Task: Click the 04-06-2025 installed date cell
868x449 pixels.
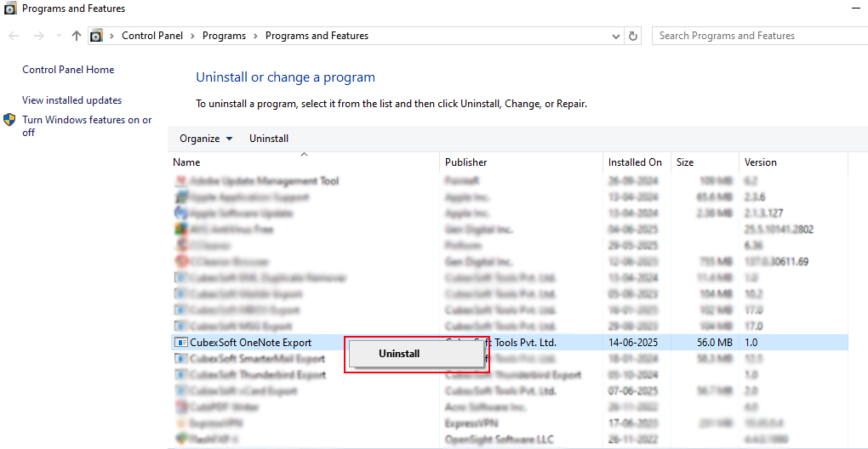Action: (633, 229)
